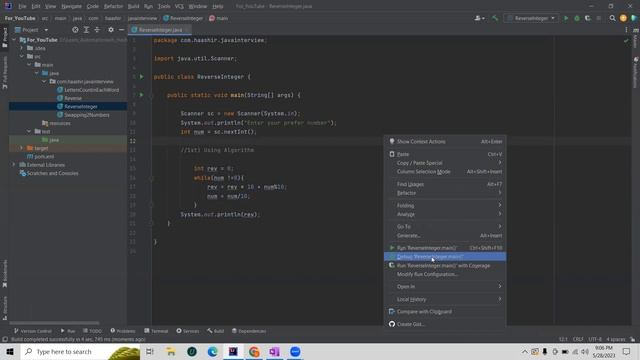The width and height of the screenshot is (640, 360).
Task: Open ReverseInteger run configuration dropdown
Action: click(531, 18)
